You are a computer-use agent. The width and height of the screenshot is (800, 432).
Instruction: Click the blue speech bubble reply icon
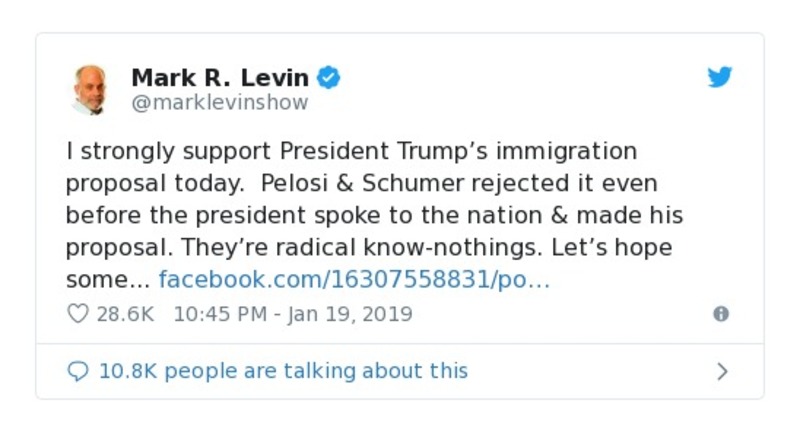(x=77, y=372)
